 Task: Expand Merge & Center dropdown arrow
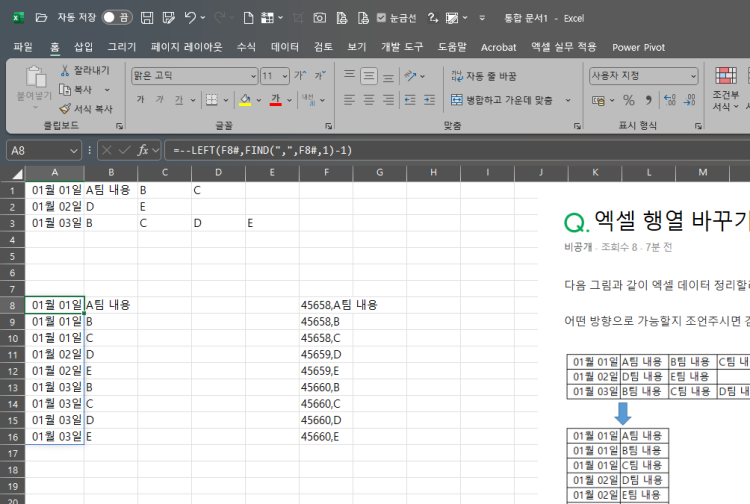pyautogui.click(x=568, y=100)
